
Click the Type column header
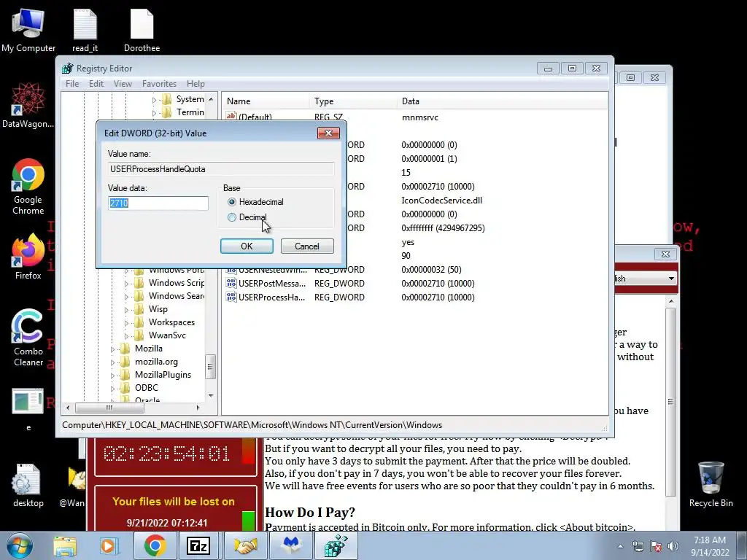click(x=353, y=101)
